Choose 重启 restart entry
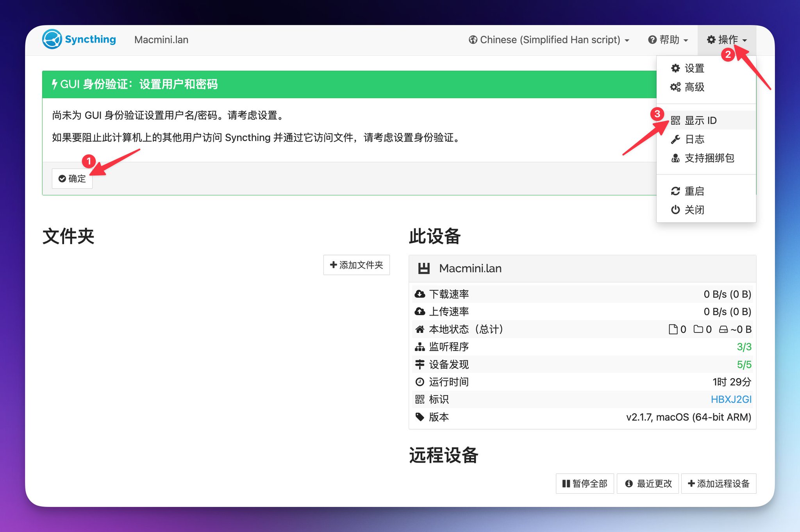Image resolution: width=800 pixels, height=532 pixels. (x=706, y=191)
